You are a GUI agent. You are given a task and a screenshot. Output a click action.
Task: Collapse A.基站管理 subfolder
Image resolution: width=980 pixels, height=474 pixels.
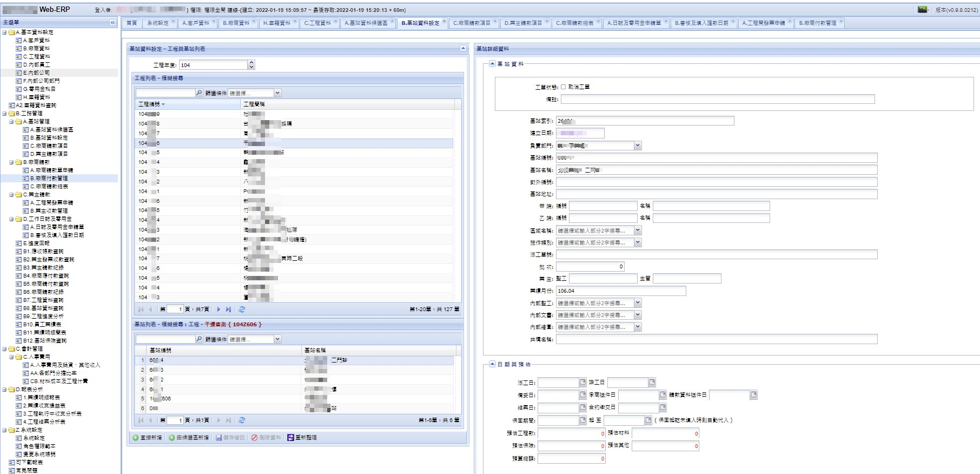click(x=11, y=121)
